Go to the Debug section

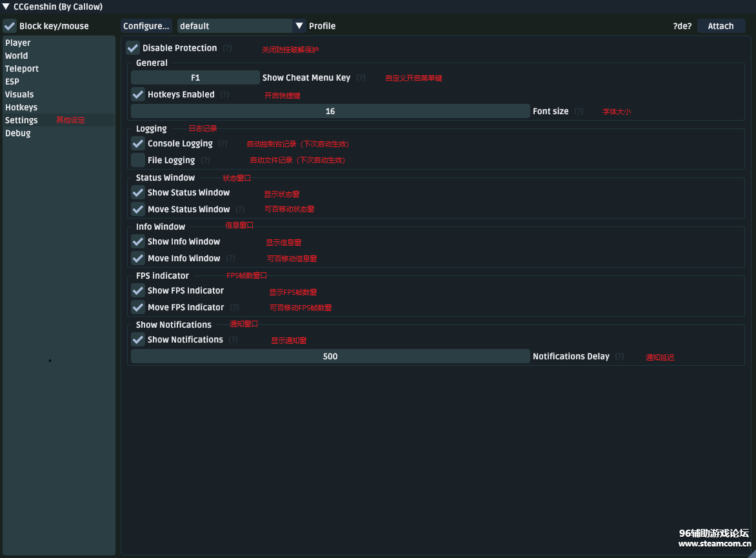(x=18, y=133)
